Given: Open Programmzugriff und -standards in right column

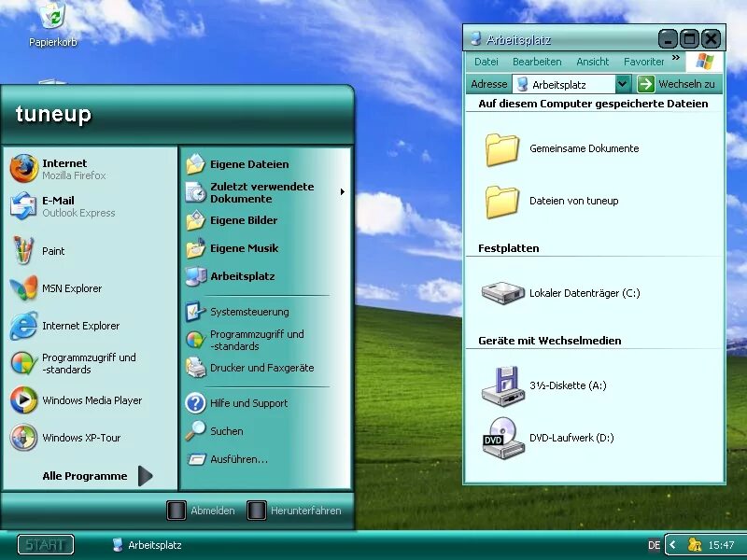Looking at the screenshot, I should (x=245, y=340).
